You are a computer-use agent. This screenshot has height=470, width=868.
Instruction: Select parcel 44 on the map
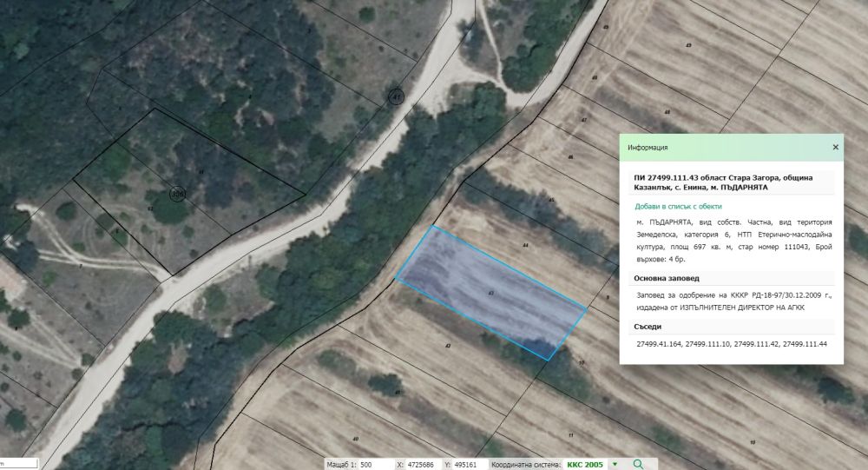[x=525, y=246]
